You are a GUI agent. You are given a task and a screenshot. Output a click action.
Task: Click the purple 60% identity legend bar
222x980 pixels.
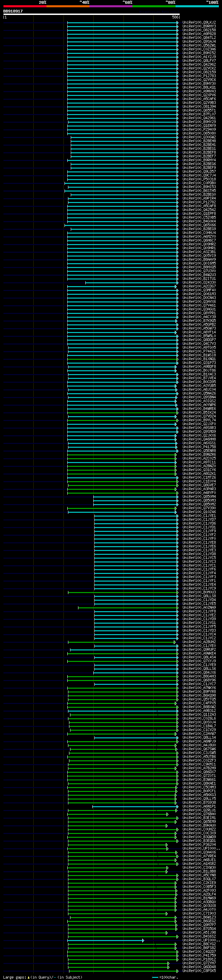click(x=111, y=6)
